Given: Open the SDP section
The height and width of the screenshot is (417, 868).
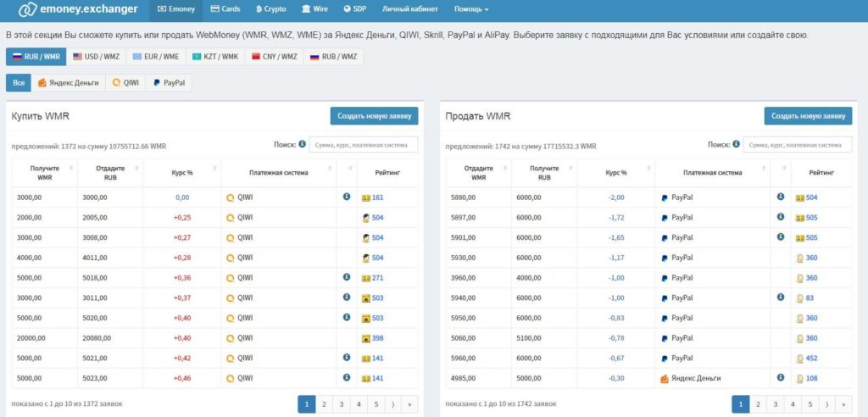Looking at the screenshot, I should 355,9.
